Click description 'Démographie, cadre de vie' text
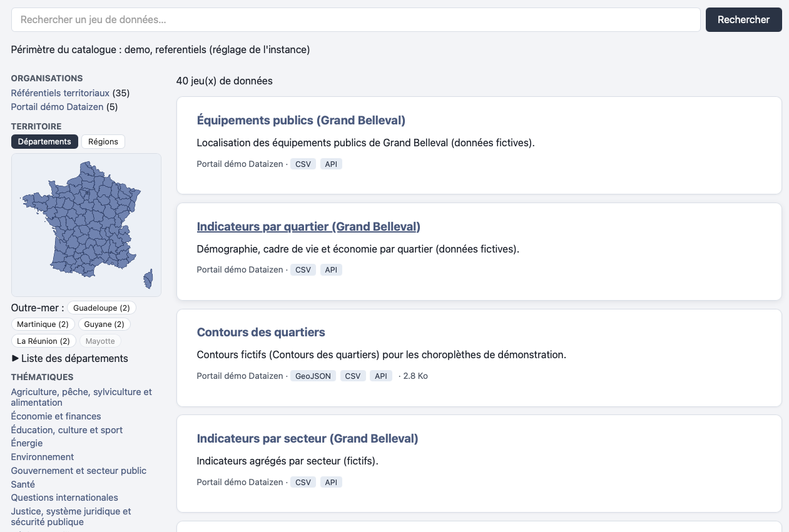 (x=358, y=249)
